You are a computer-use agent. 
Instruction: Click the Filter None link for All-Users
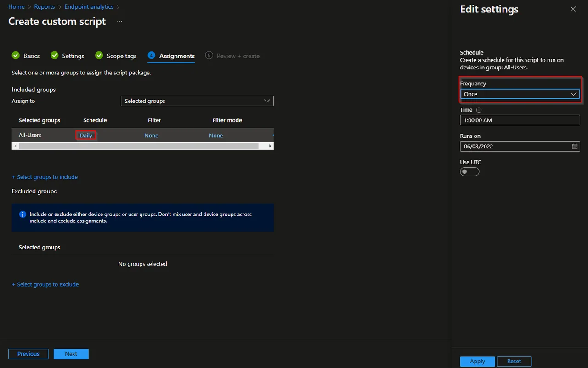[x=151, y=136]
